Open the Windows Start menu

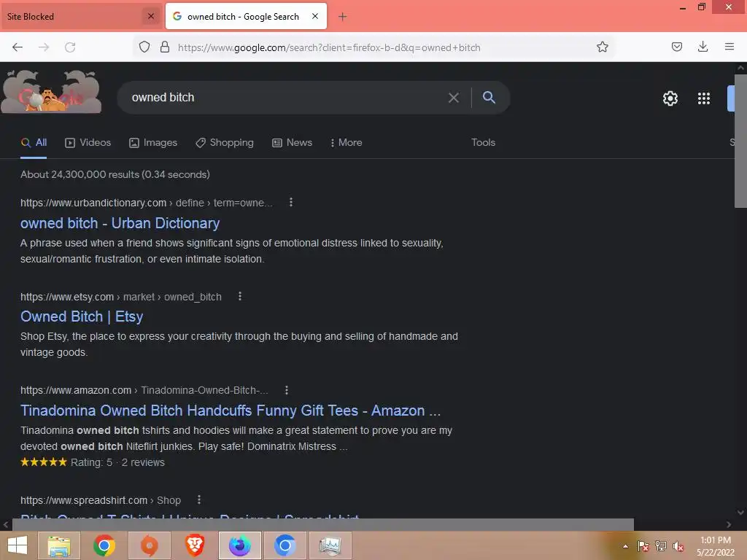pos(18,545)
